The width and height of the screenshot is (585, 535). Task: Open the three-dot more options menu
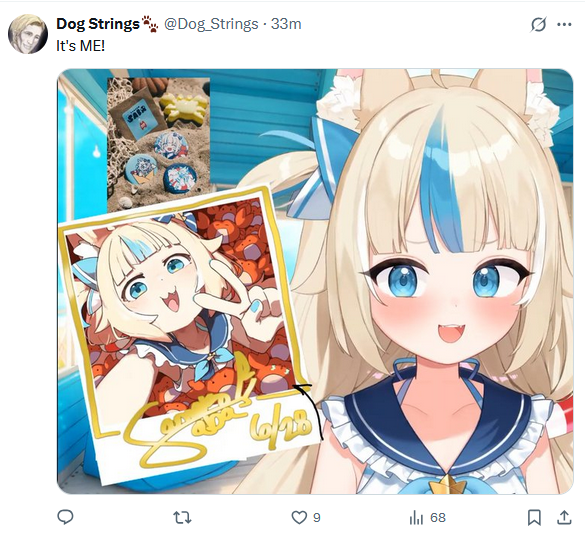[x=564, y=25]
